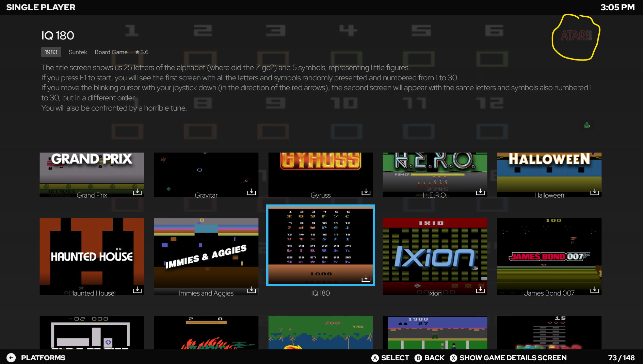
Task: Select bottom-row game showing 15 score
Action: click(x=549, y=333)
